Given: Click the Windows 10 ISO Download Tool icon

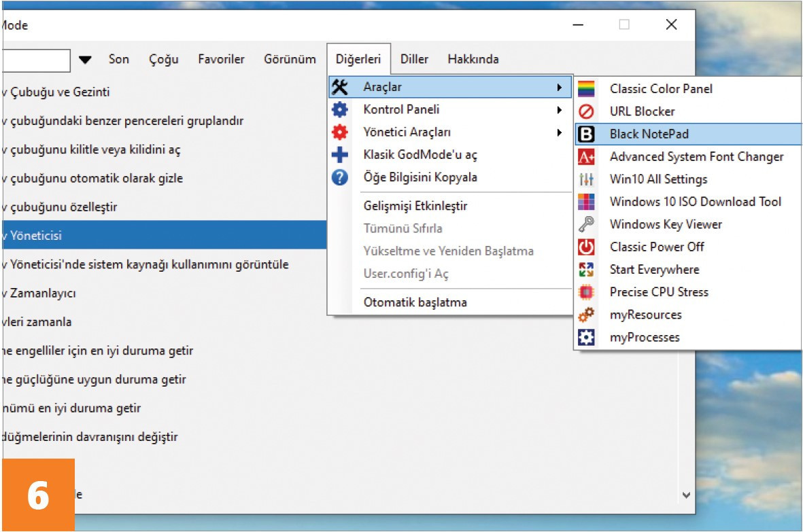Looking at the screenshot, I should [586, 202].
